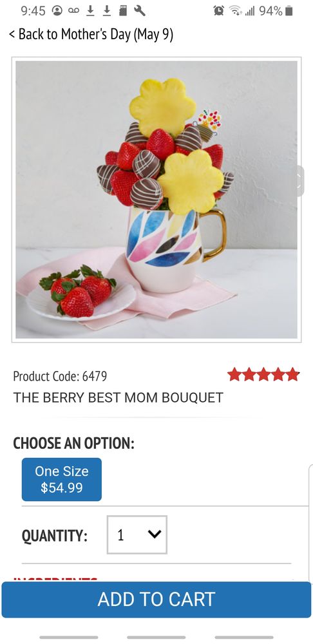
Task: Open the Quantity dropdown showing 1
Action: [137, 535]
